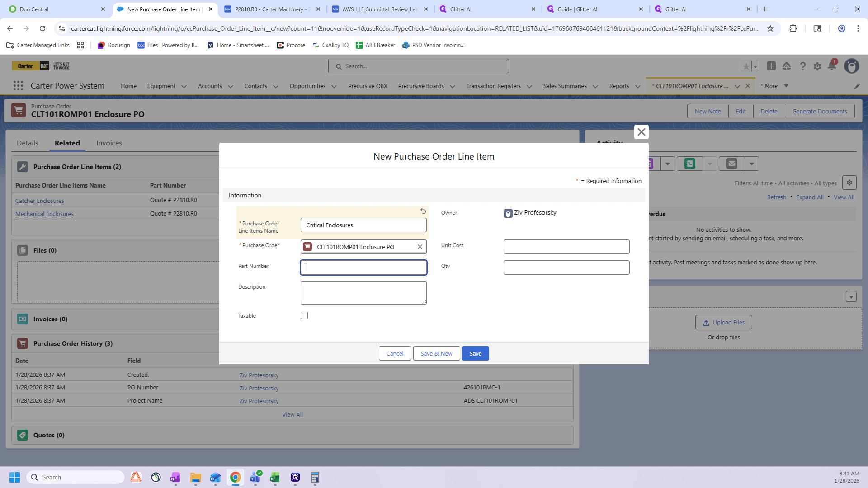Expand the Reports nav dropdown
Viewport: 868px width, 488px height.
pos(638,86)
